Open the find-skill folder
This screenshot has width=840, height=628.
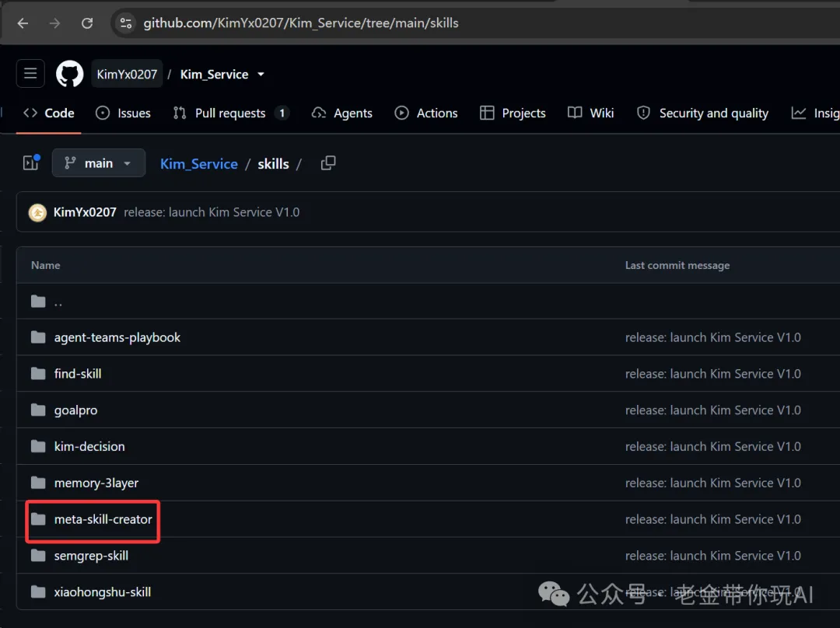78,374
